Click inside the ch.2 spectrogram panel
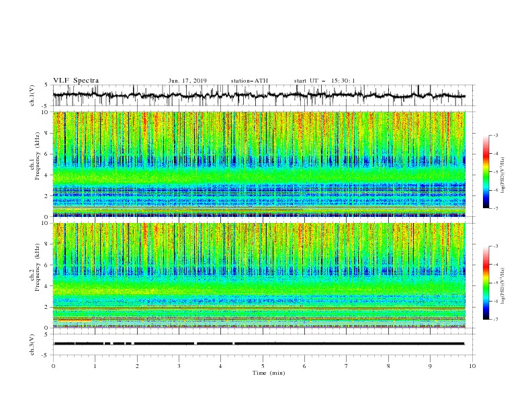532x411 pixels. tap(259, 275)
